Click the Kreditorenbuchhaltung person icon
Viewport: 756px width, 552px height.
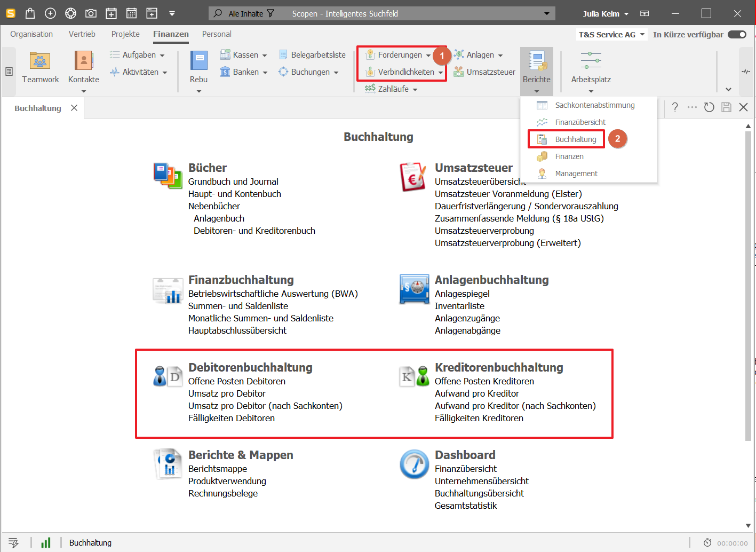415,376
